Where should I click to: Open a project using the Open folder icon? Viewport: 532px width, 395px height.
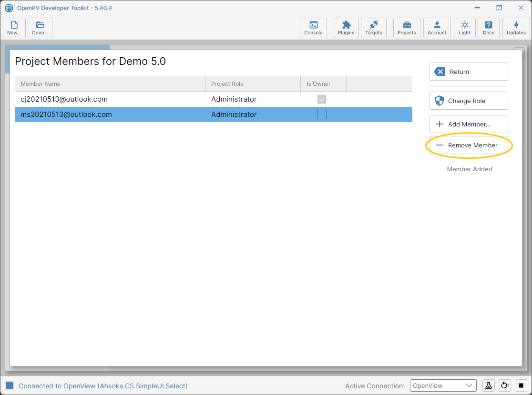point(40,28)
